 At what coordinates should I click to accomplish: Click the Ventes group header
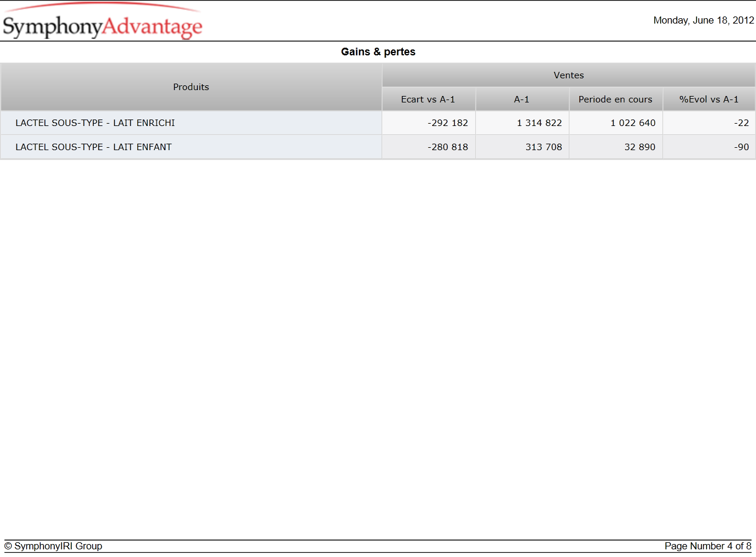coord(569,75)
